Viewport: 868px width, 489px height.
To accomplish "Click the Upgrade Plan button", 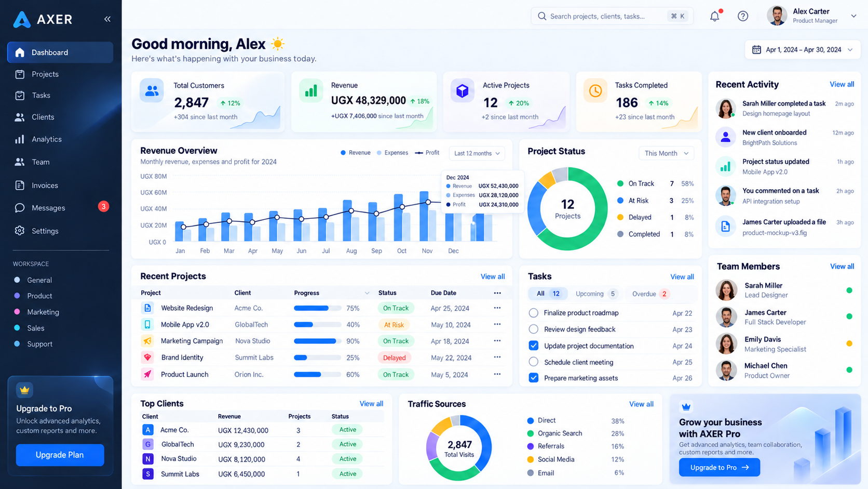I will coord(60,455).
